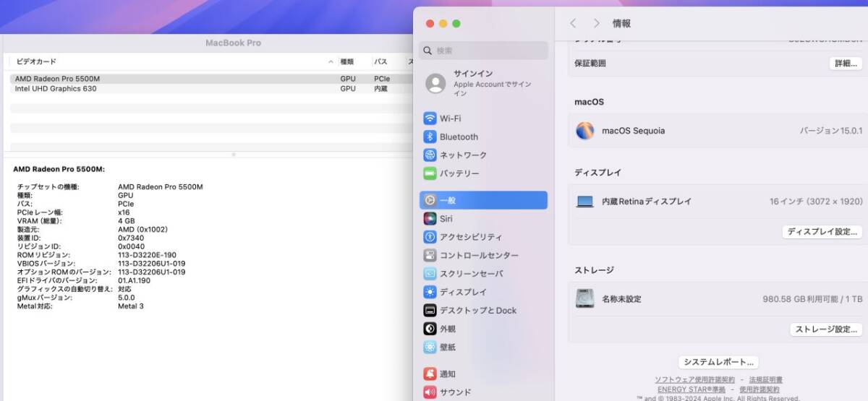Open 法規証明書 link
This screenshot has width=868, height=401.
(765, 379)
